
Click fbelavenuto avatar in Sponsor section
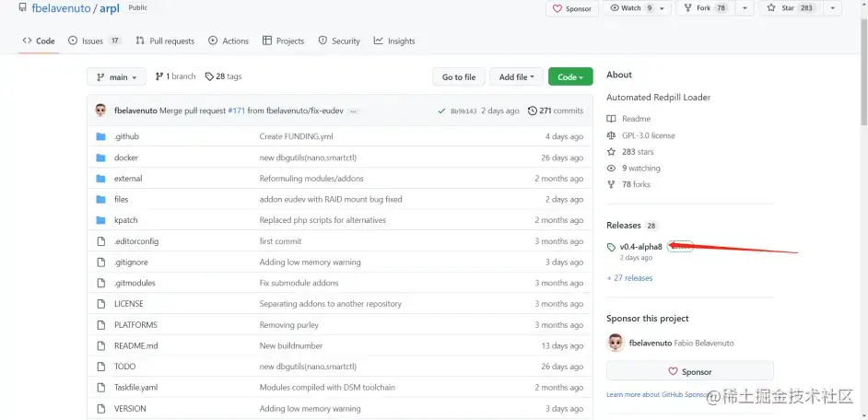(x=616, y=343)
